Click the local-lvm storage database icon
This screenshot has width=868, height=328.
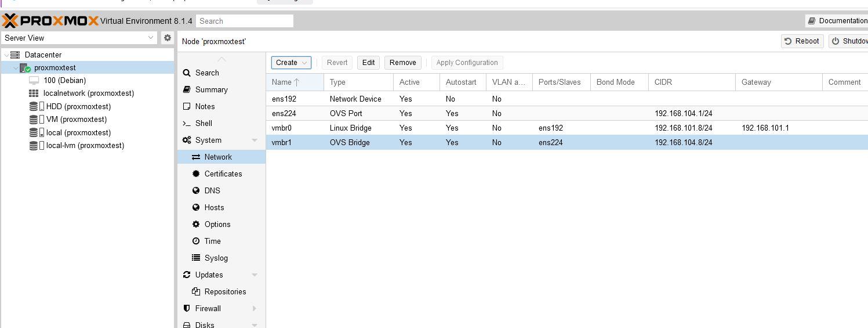pos(34,145)
